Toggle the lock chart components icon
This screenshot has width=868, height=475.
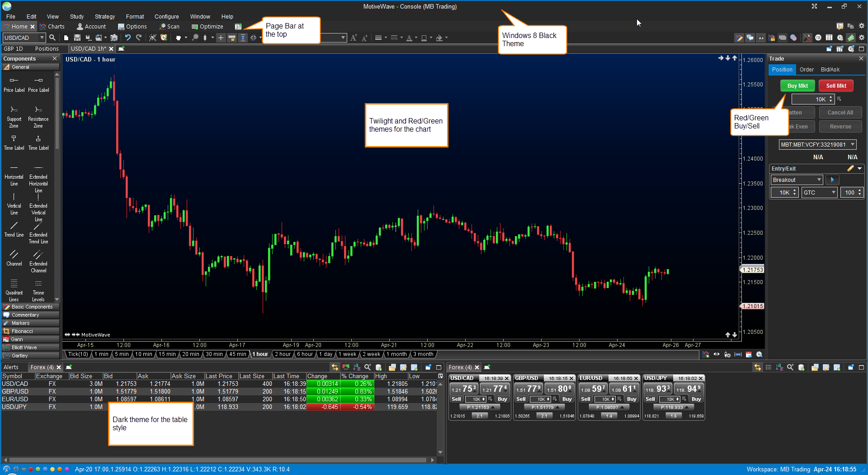772,38
